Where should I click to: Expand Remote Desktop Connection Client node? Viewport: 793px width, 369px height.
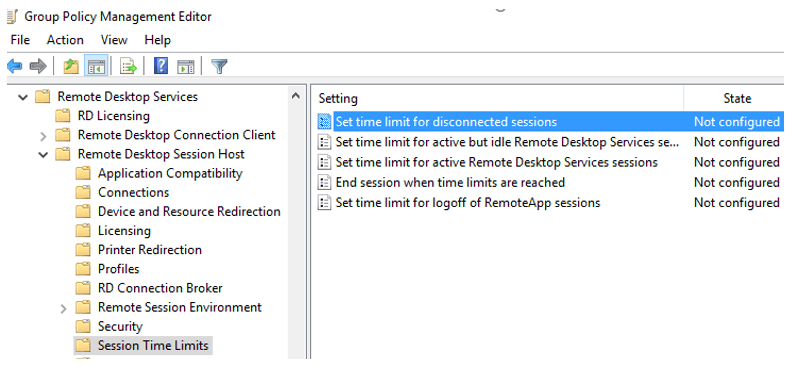43,135
